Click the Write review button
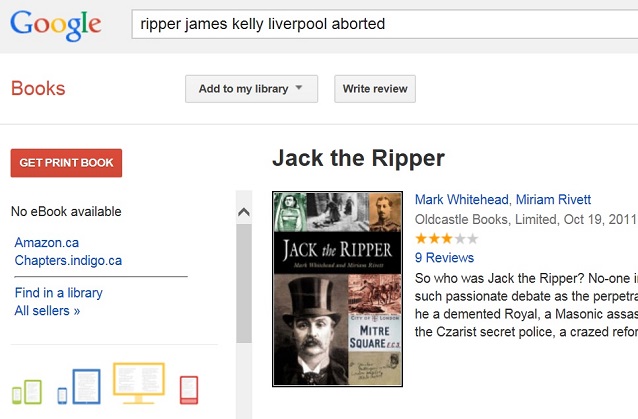The height and width of the screenshot is (419, 638). (x=375, y=89)
